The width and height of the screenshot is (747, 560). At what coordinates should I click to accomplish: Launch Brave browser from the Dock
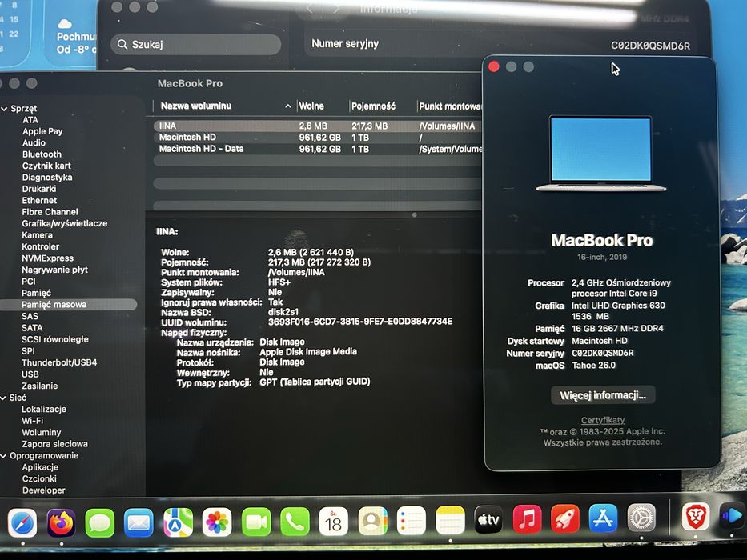(696, 517)
